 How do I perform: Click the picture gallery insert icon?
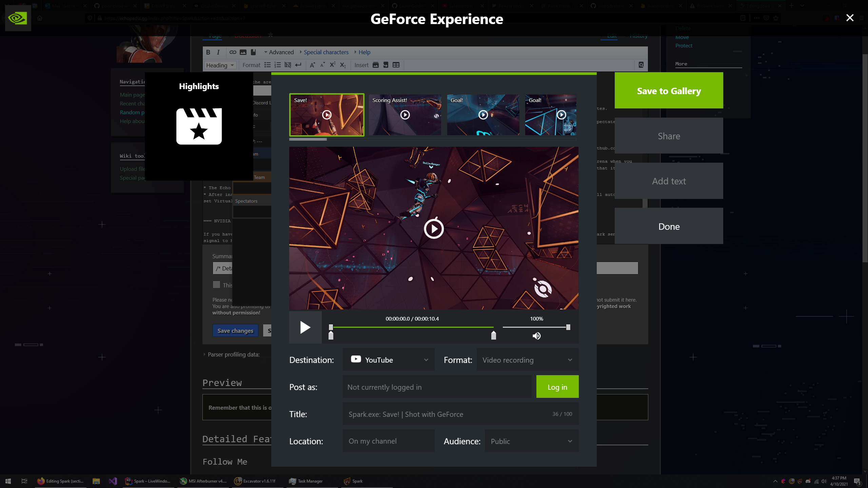click(x=376, y=65)
